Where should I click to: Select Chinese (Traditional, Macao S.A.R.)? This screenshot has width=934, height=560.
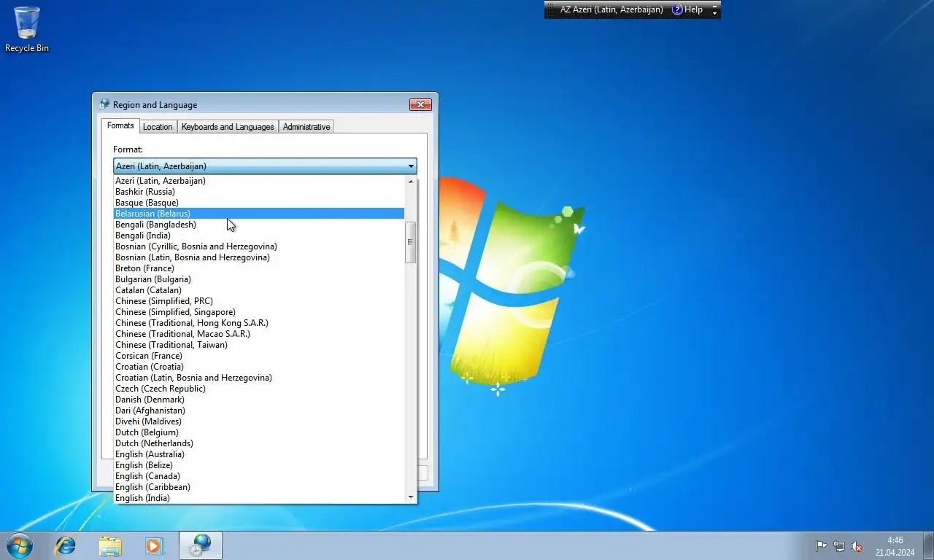click(259, 334)
